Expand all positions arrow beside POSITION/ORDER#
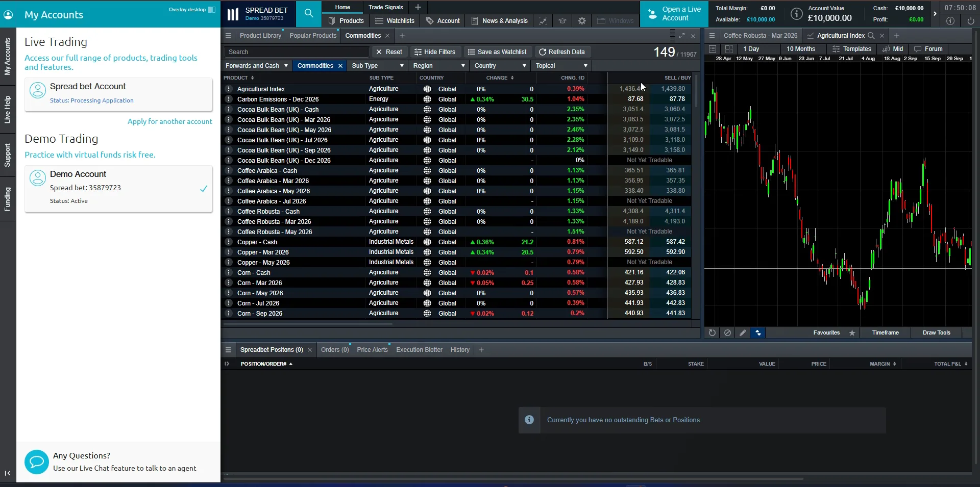 tap(227, 364)
